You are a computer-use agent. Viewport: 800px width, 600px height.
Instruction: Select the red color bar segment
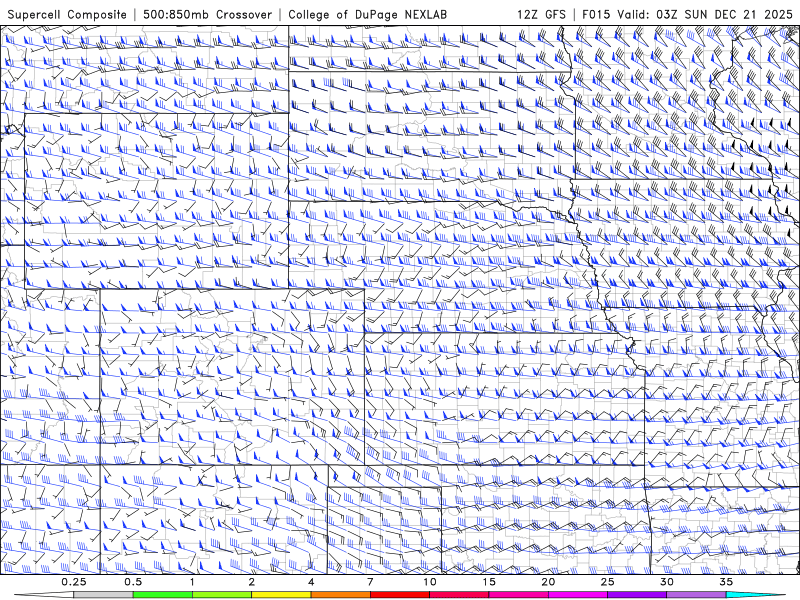pyautogui.click(x=399, y=595)
